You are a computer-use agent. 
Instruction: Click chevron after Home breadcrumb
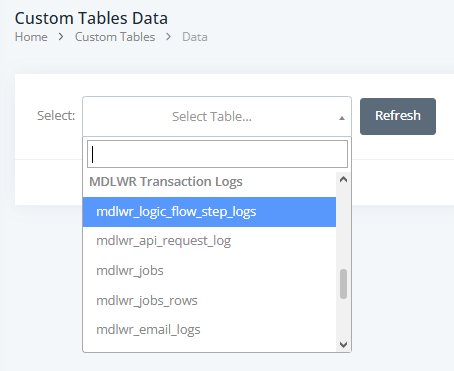[61, 37]
